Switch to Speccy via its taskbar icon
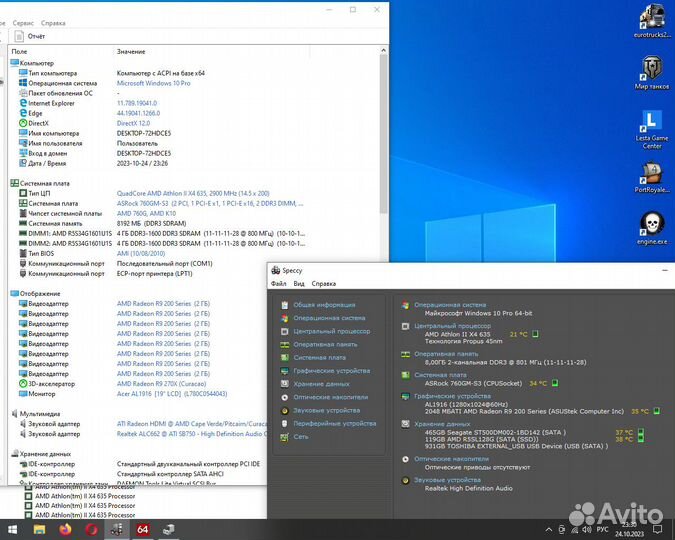The width and height of the screenshot is (675, 540). [x=117, y=530]
